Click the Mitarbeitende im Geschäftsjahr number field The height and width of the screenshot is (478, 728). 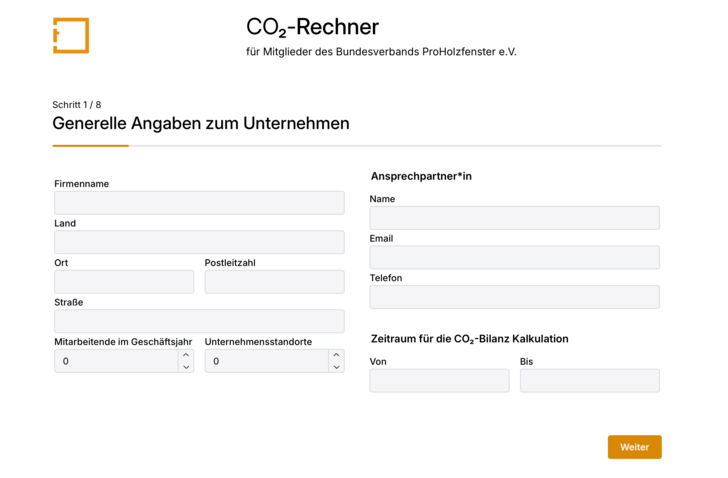point(115,361)
